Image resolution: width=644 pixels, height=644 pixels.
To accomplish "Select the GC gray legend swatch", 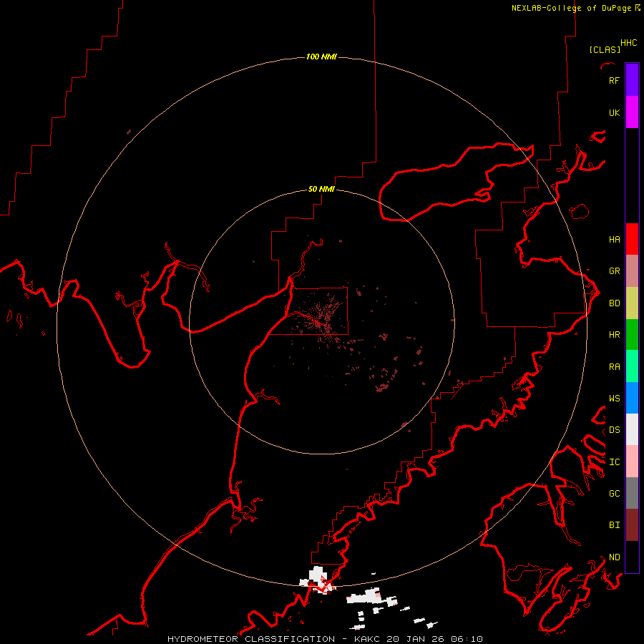I will [632, 493].
